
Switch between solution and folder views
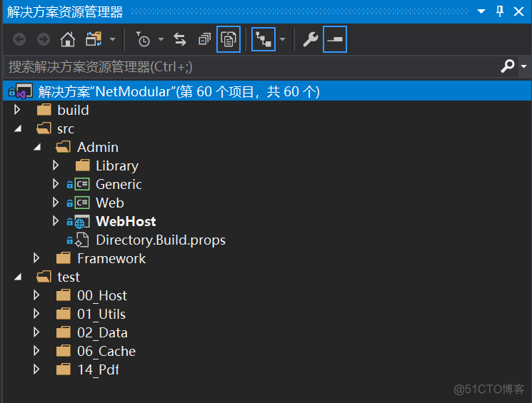tap(94, 39)
